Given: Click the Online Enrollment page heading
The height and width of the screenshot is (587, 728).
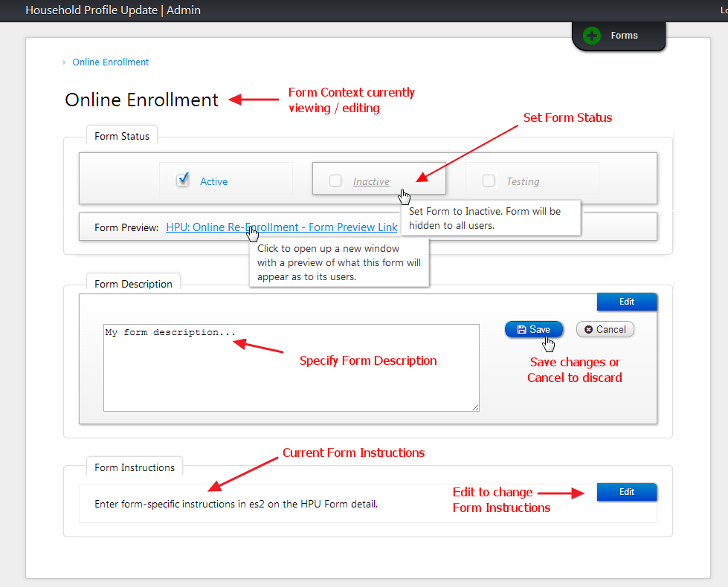Looking at the screenshot, I should (x=141, y=100).
